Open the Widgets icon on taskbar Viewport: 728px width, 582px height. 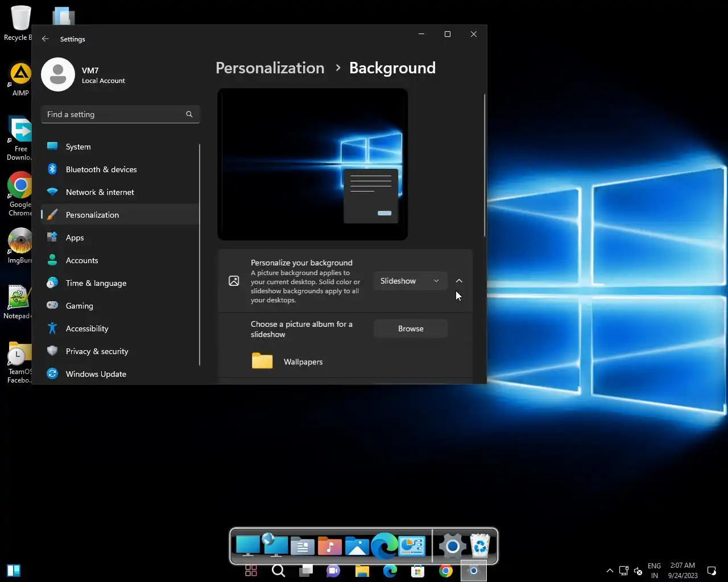[251, 571]
